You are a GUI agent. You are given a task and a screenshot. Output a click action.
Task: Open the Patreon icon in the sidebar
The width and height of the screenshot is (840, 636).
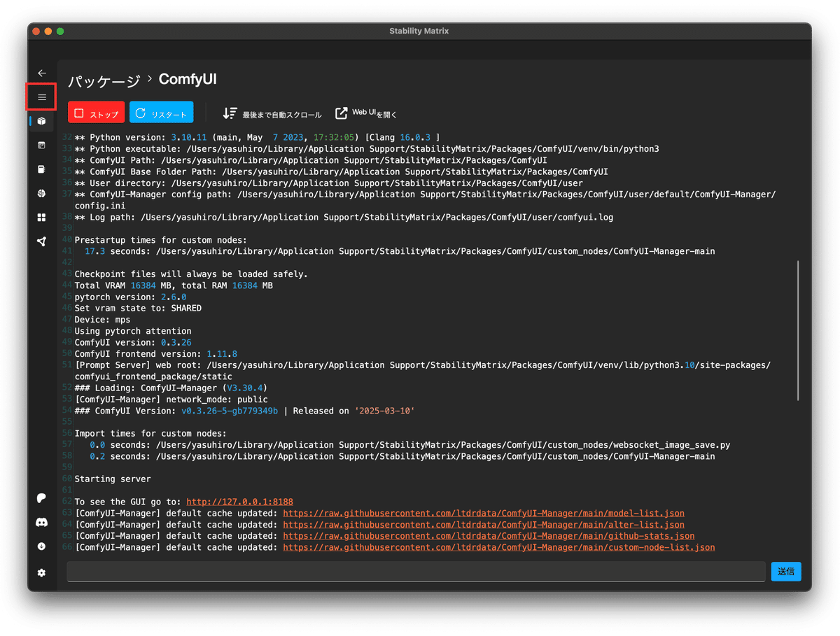[x=42, y=498]
